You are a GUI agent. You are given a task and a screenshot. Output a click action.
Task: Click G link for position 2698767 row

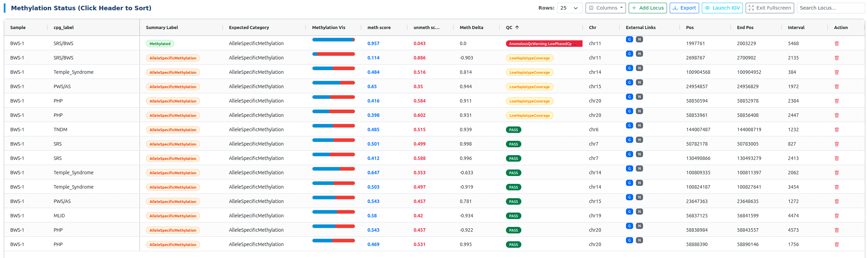[629, 54]
